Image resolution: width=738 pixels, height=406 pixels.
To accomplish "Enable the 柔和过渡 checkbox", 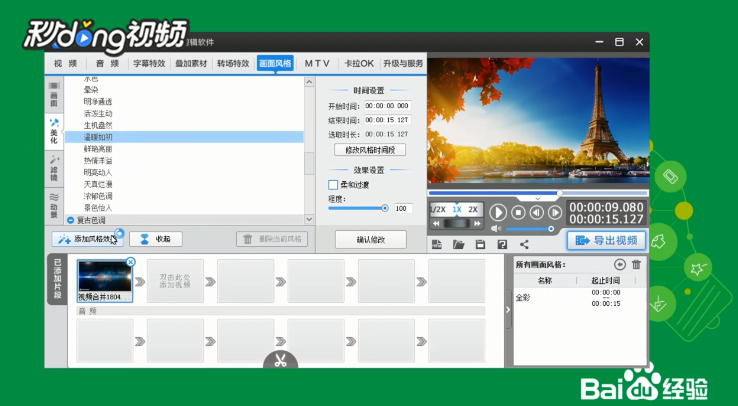I will (x=333, y=184).
